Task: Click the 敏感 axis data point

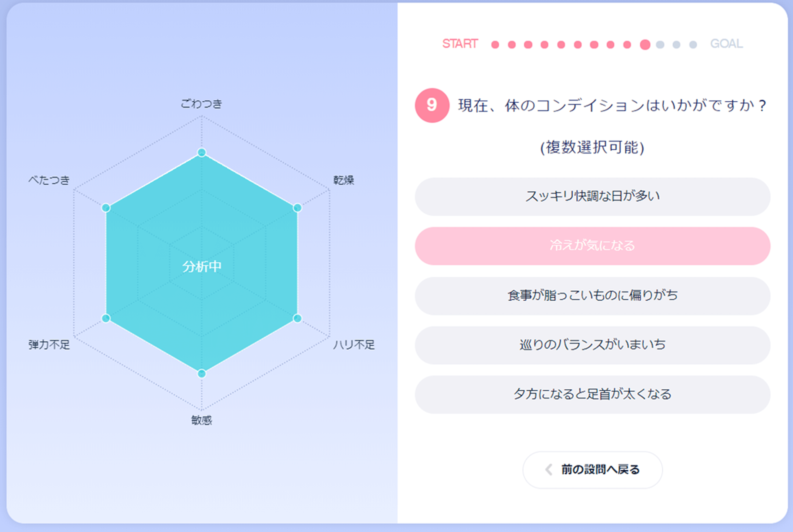Action: pos(201,374)
